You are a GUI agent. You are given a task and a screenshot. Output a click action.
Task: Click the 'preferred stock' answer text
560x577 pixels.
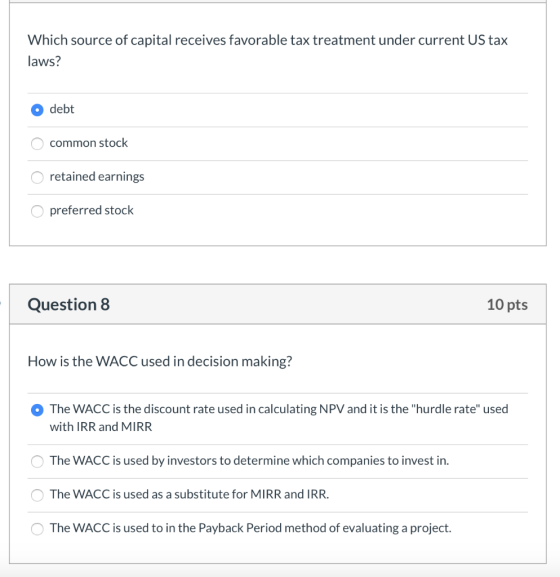point(92,210)
